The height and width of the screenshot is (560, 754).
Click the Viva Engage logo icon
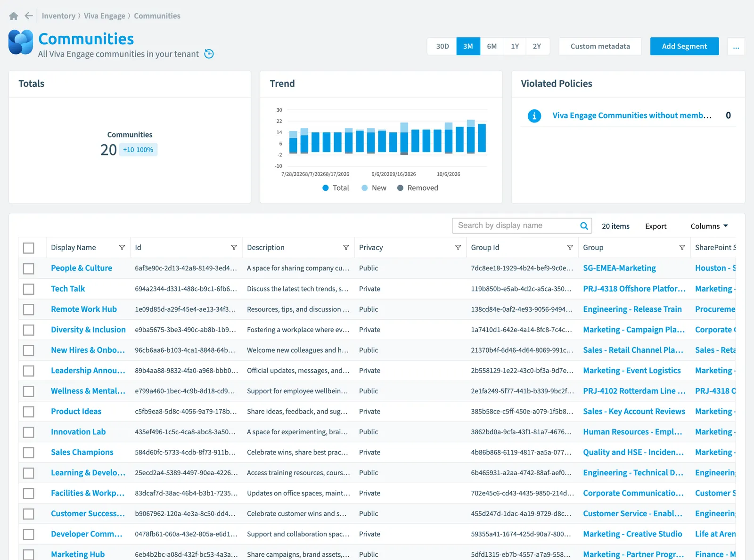(21, 42)
